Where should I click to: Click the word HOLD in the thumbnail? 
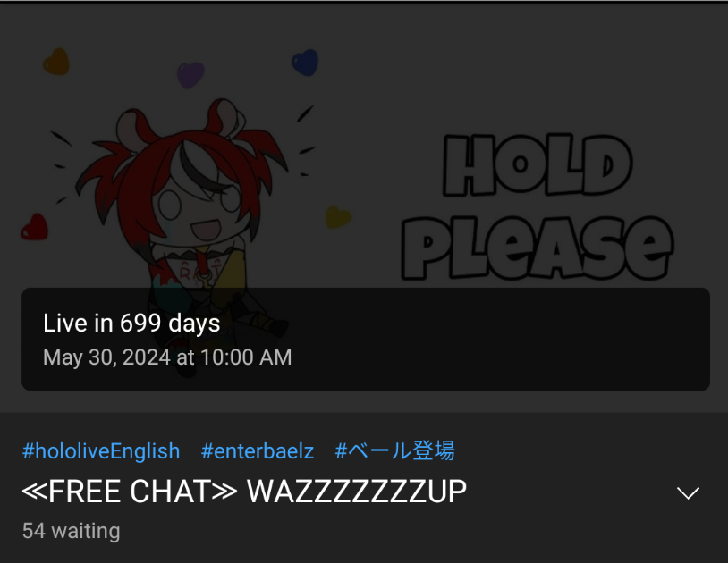click(x=538, y=165)
